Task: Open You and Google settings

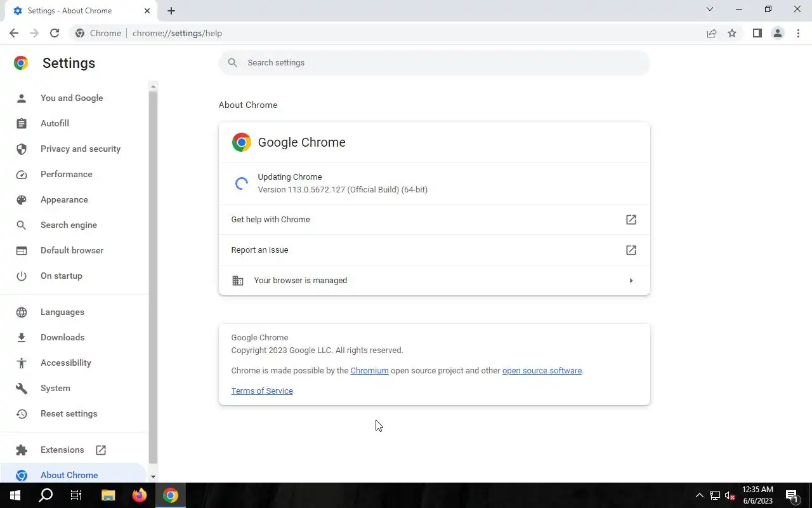Action: tap(72, 98)
